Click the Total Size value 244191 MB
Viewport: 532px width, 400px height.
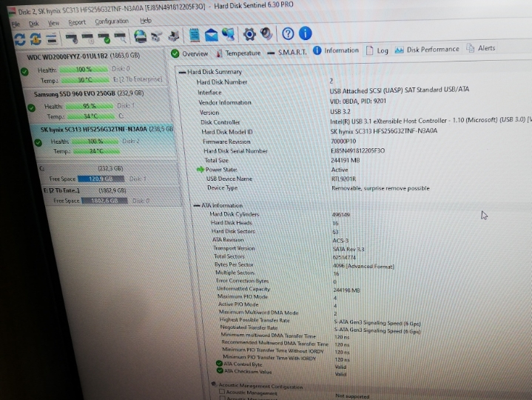346,160
